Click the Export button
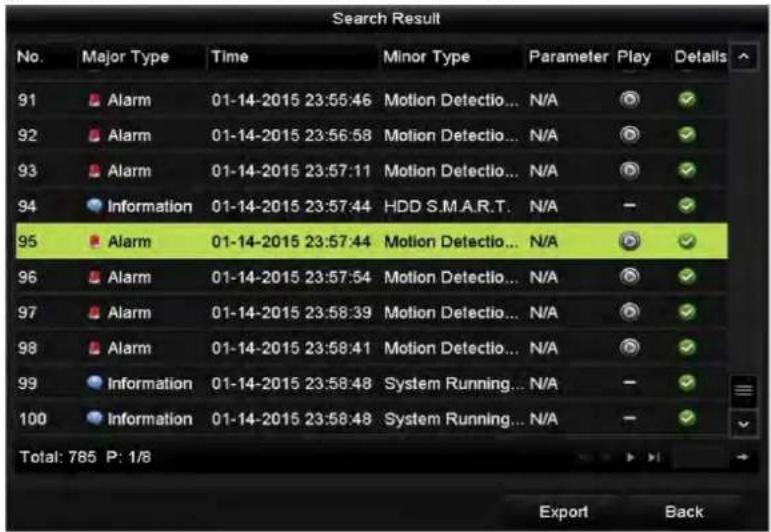The height and width of the screenshot is (532, 771). (563, 512)
